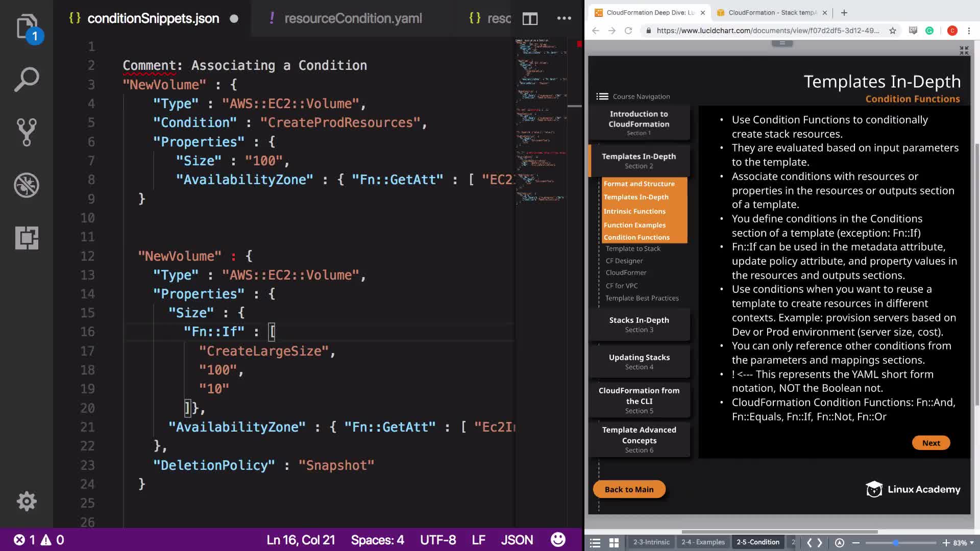Viewport: 980px width, 551px height.
Task: Switch to 2-4 - Examples page tab
Action: point(703,542)
